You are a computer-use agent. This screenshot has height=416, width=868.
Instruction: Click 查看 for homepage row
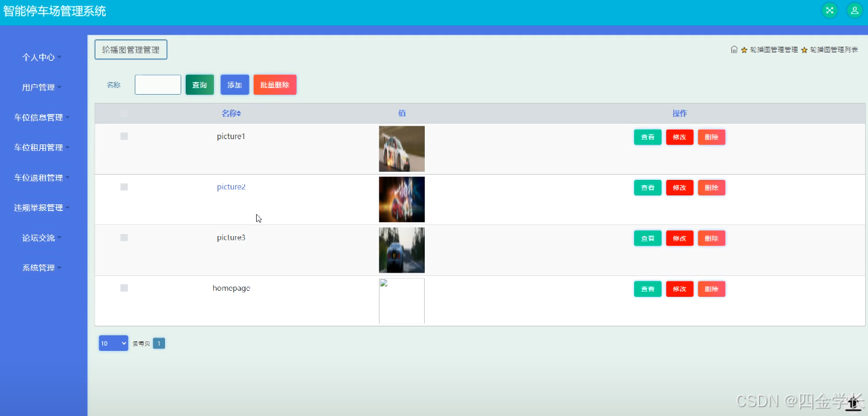647,289
